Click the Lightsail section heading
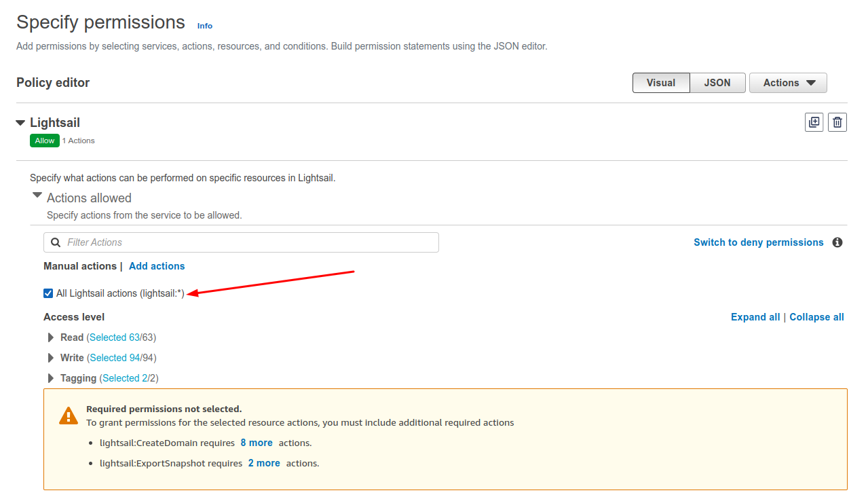 [x=55, y=123]
